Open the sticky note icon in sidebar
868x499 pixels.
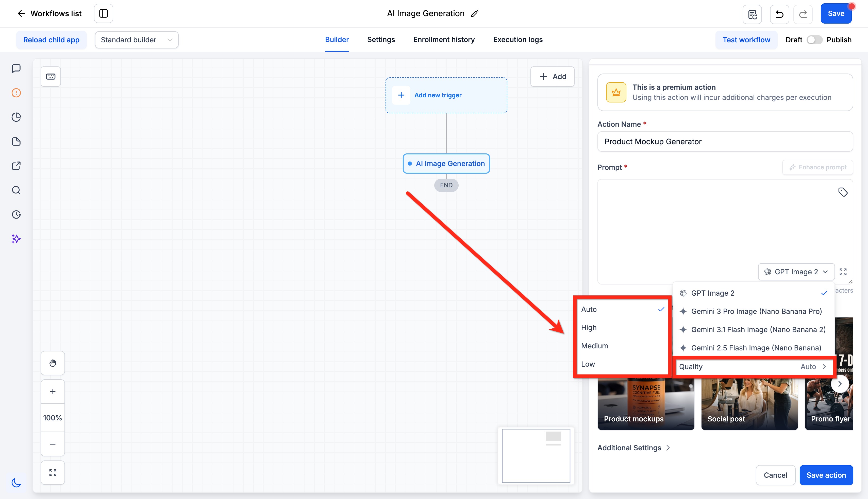[x=16, y=141]
